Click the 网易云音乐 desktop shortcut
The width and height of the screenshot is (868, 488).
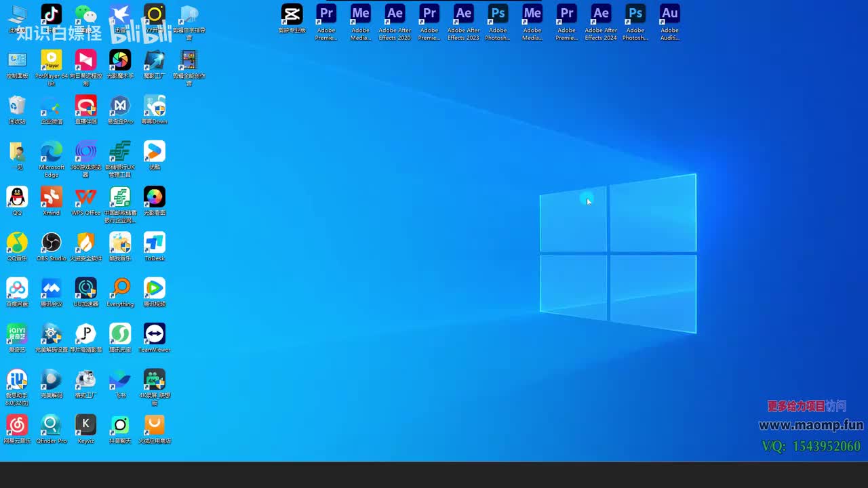17,425
